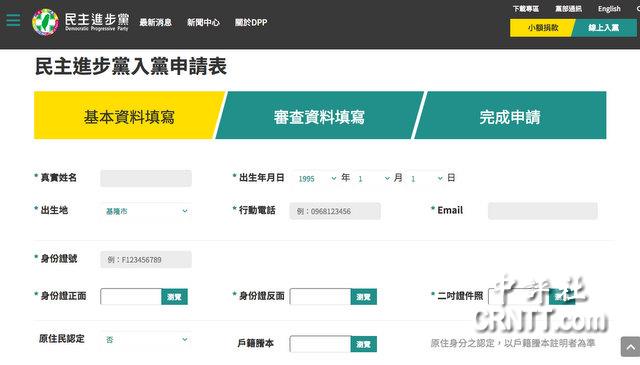This screenshot has height=365, width=640.
Task: Open the birth month dropdown
Action: click(x=373, y=178)
